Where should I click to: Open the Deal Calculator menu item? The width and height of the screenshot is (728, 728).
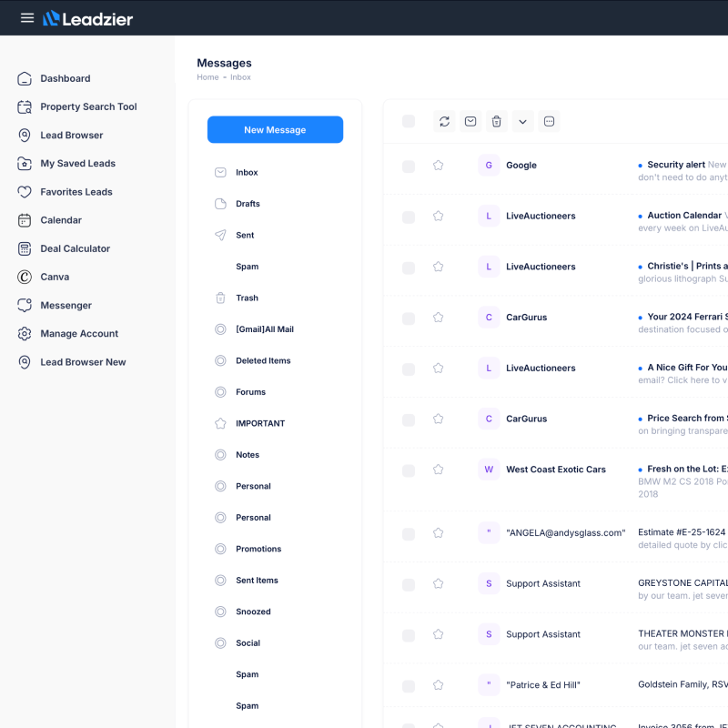[75, 248]
